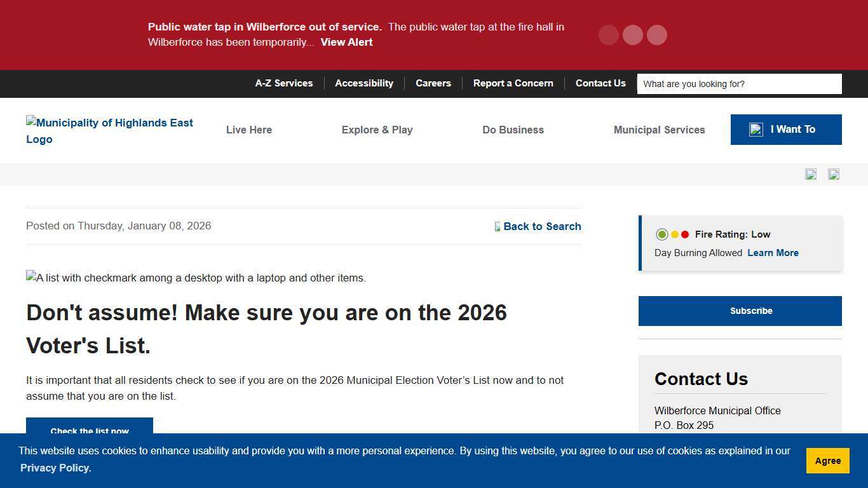Click the Back to Search document icon
This screenshot has width=868, height=488.
pos(497,226)
